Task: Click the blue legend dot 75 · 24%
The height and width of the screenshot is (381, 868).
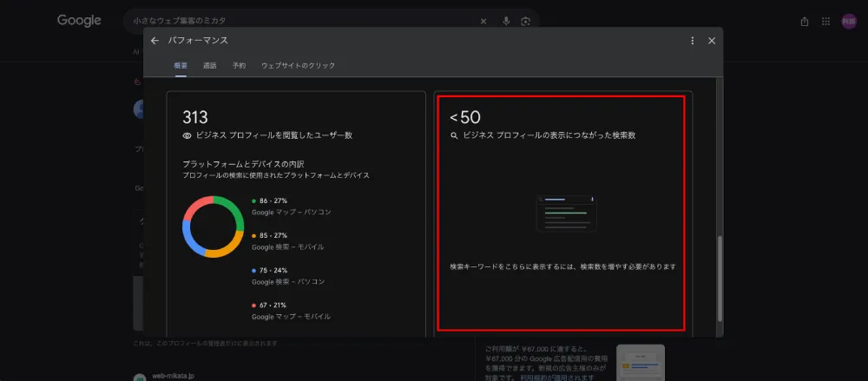Action: [254, 271]
